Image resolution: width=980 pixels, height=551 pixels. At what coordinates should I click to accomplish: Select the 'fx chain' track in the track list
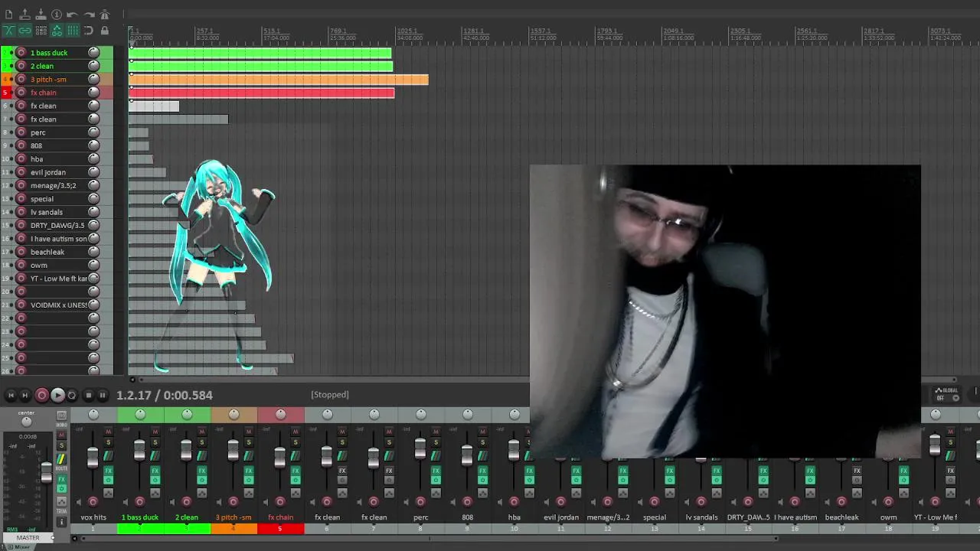tap(44, 93)
